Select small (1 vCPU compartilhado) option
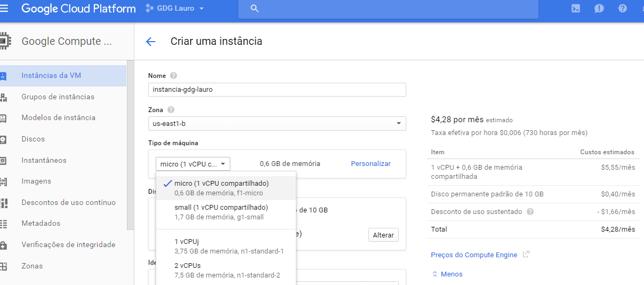The height and width of the screenshot is (285, 644). tap(226, 212)
